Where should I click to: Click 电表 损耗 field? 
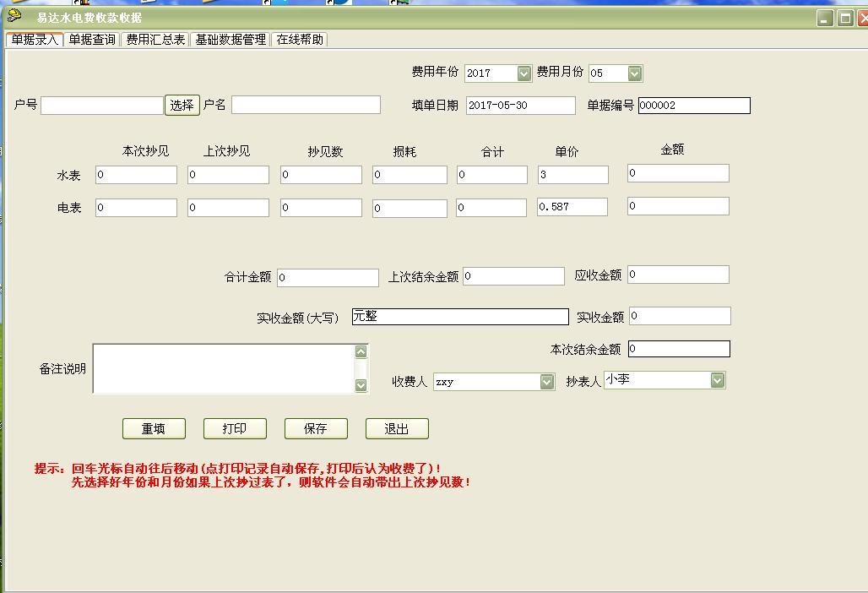pos(410,208)
